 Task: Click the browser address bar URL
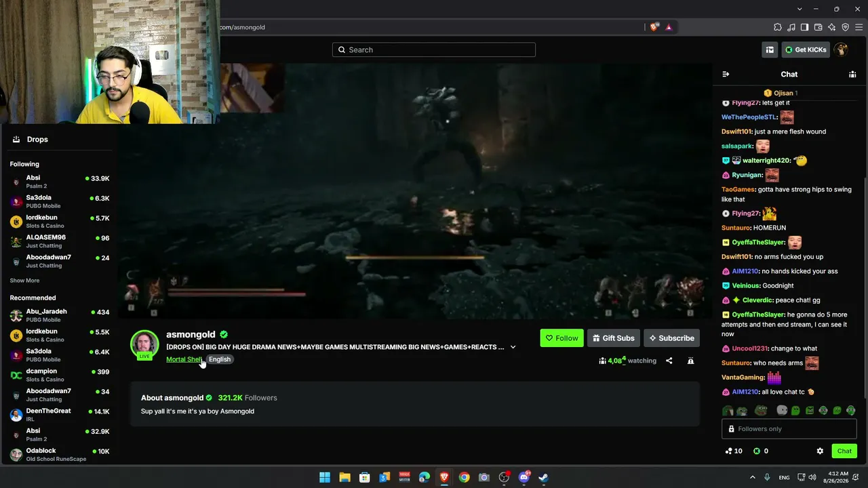point(242,27)
